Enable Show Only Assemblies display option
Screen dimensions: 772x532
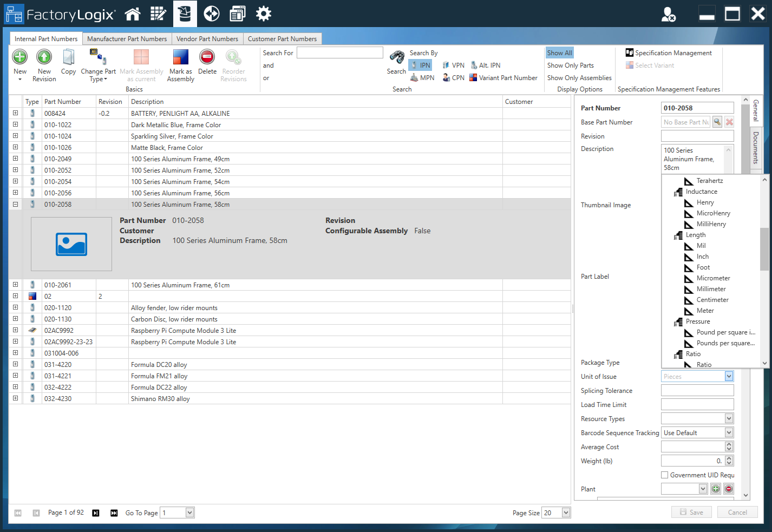[579, 77]
